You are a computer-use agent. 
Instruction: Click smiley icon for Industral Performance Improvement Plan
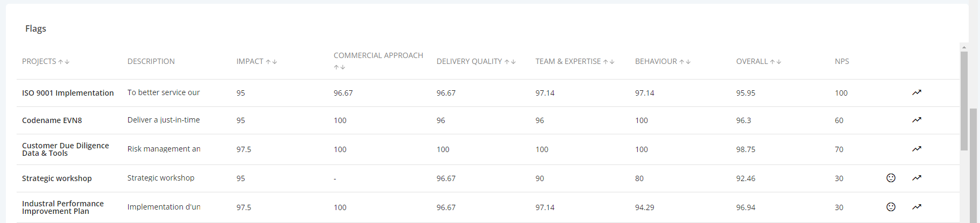coord(891,207)
